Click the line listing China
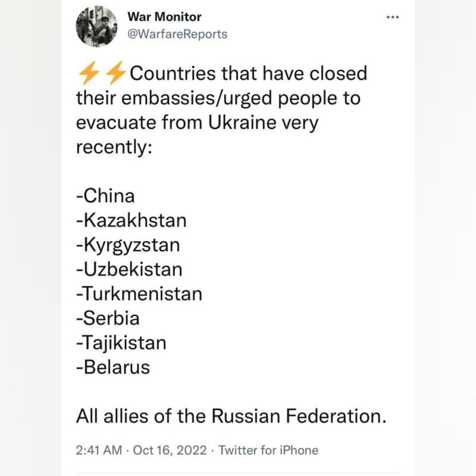This screenshot has width=476, height=476. (105, 196)
